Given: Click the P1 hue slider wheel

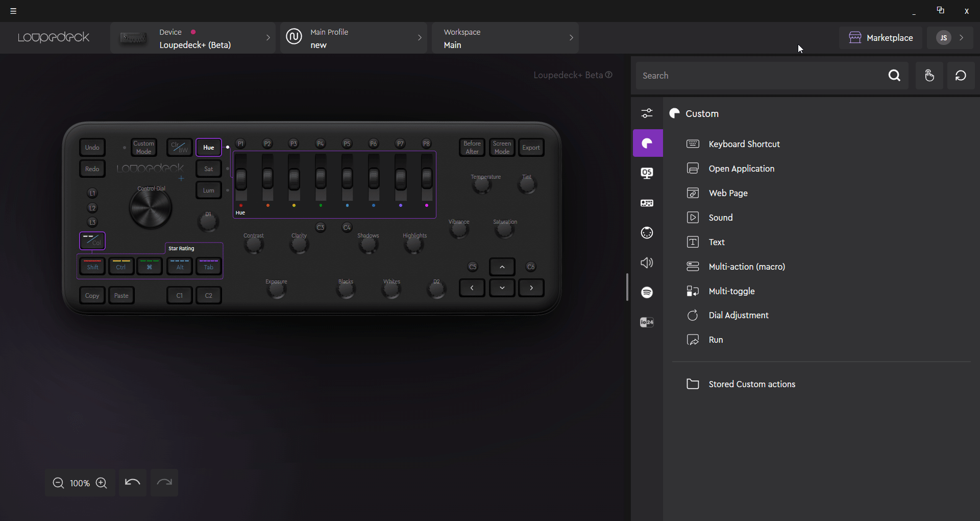Looking at the screenshot, I should [x=241, y=179].
